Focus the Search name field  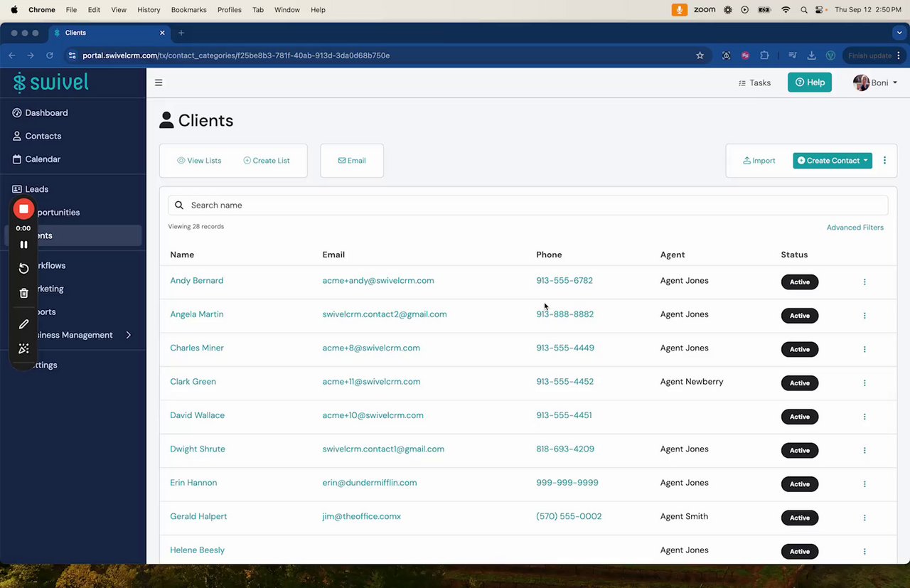(x=528, y=205)
